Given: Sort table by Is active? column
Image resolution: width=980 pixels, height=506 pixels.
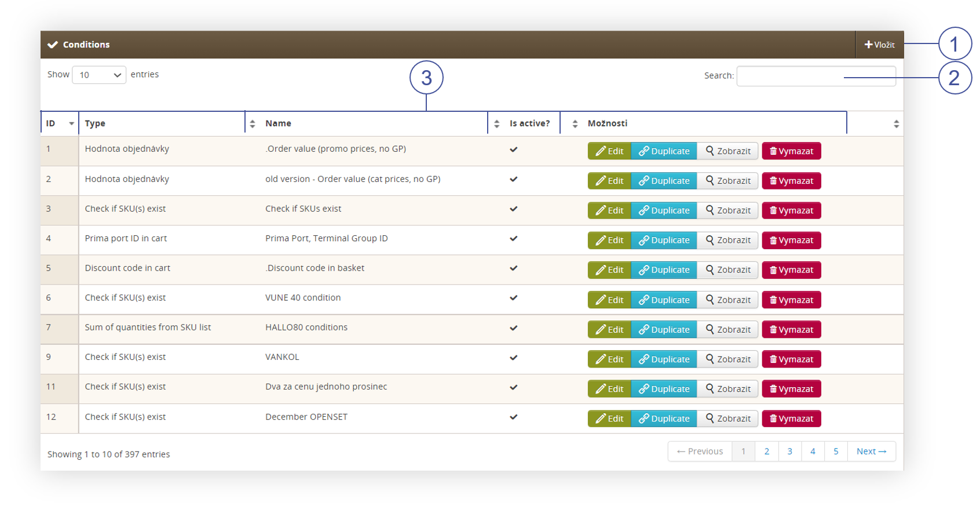Looking at the screenshot, I should 543,123.
